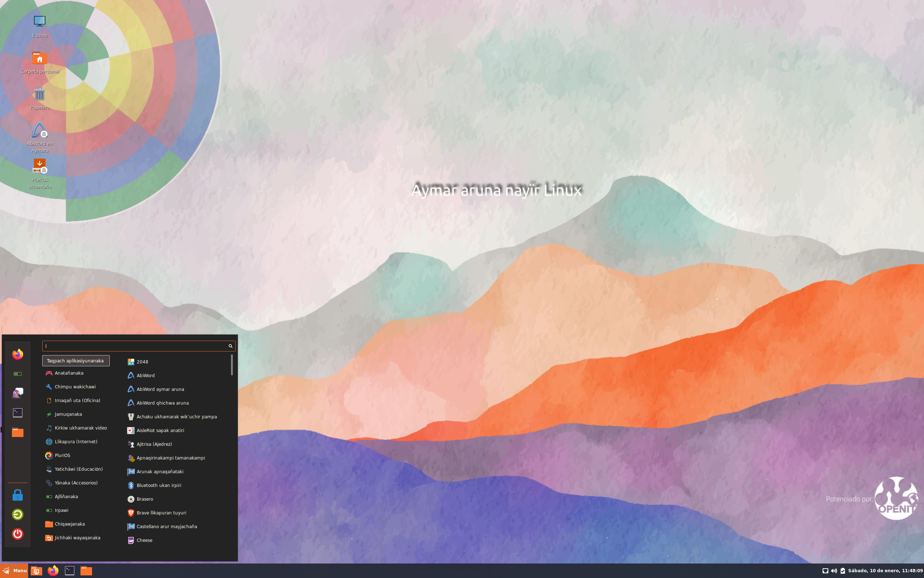924x578 pixels.
Task: Open the clock showing Sábado, 10 de enero
Action: pos(885,571)
